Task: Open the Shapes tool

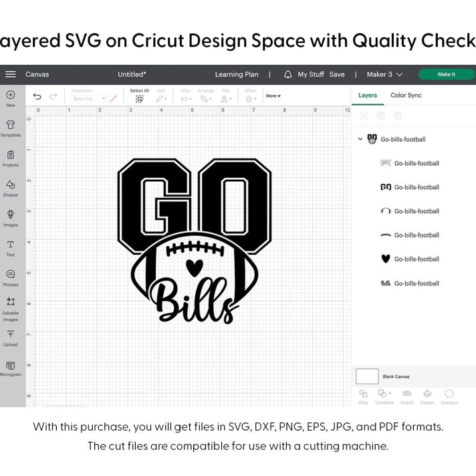Action: tap(11, 189)
